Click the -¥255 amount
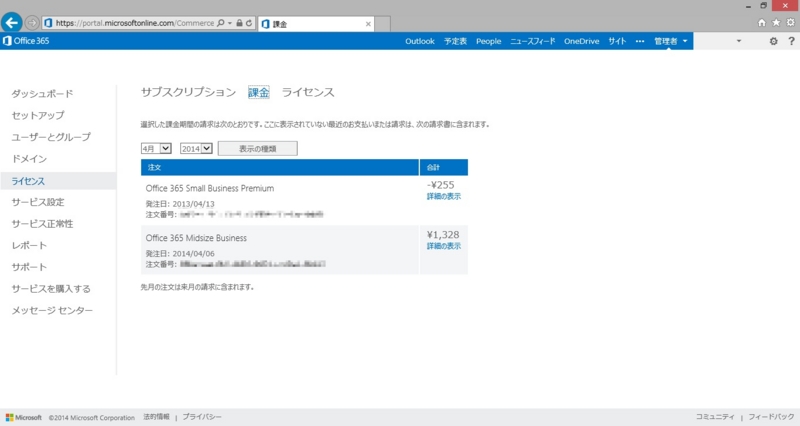 coord(440,185)
